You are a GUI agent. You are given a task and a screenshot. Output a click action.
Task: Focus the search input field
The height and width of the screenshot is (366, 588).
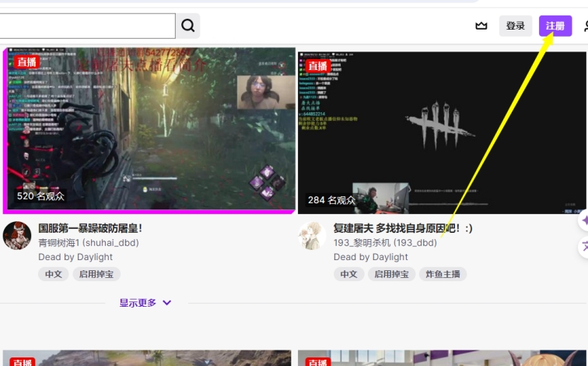pos(86,26)
